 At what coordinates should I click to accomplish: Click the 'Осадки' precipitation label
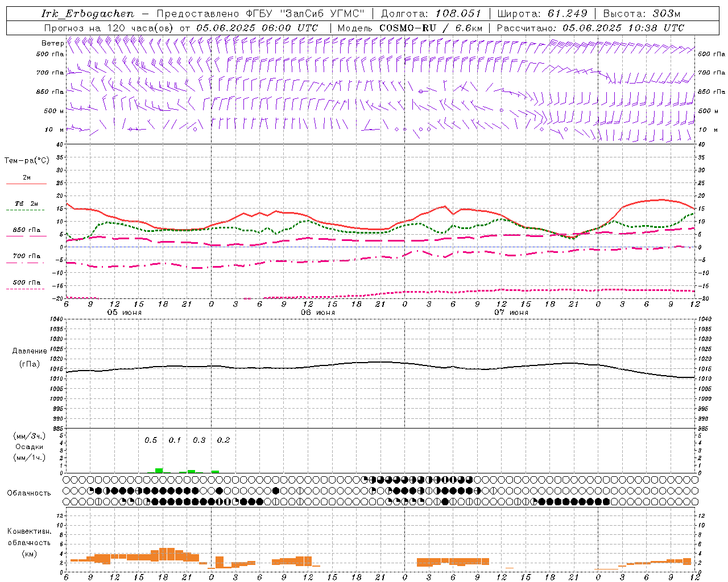coord(30,447)
